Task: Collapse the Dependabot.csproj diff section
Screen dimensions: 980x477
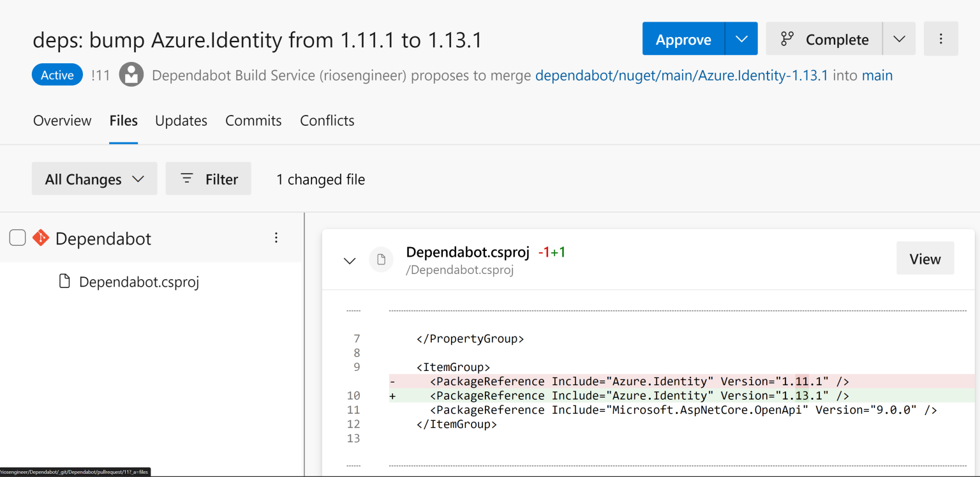Action: [349, 261]
